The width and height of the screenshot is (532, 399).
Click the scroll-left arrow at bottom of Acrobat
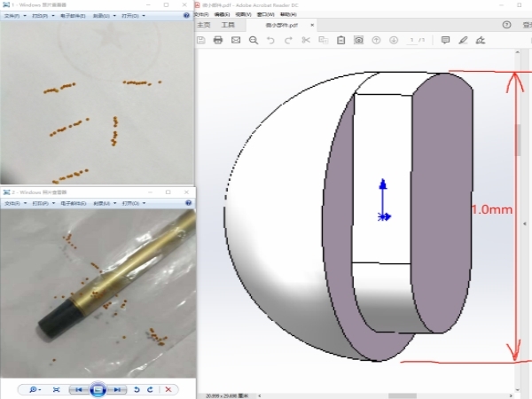pos(260,395)
